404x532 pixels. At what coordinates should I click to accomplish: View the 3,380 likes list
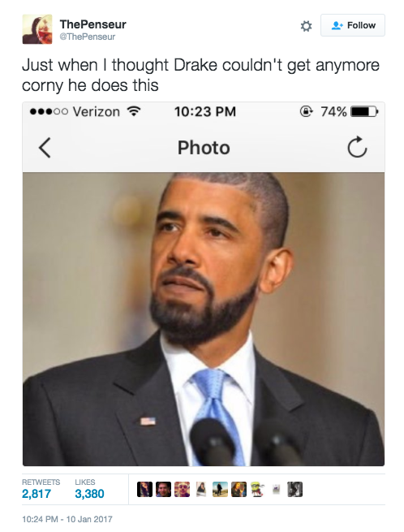(89, 489)
